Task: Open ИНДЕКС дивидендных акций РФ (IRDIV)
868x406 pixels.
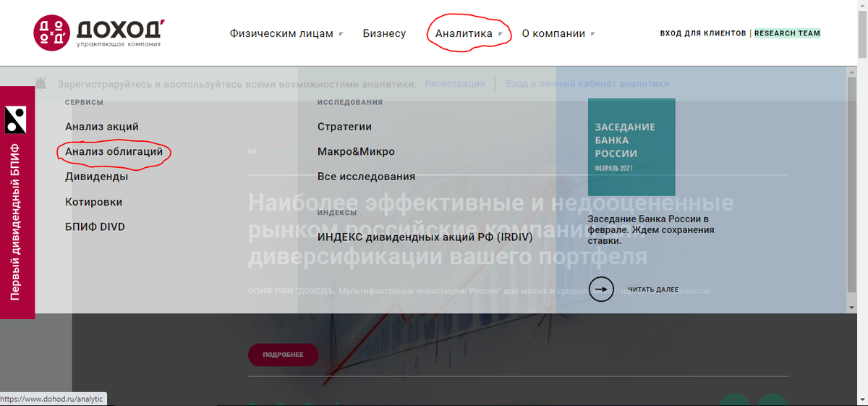Action: [x=425, y=237]
